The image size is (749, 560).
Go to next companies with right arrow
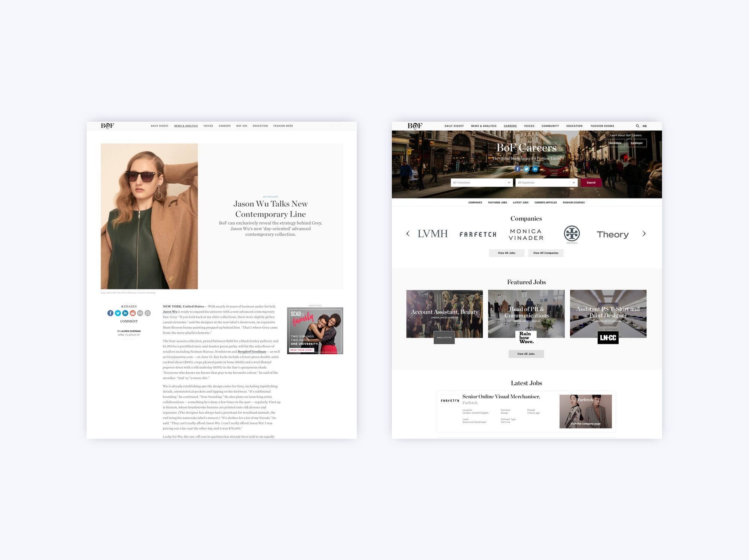tap(644, 234)
